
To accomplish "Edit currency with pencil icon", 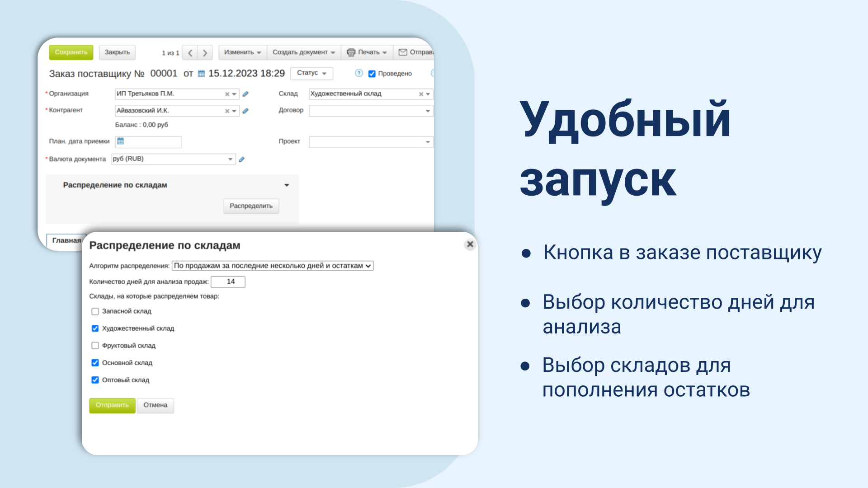I will 242,159.
